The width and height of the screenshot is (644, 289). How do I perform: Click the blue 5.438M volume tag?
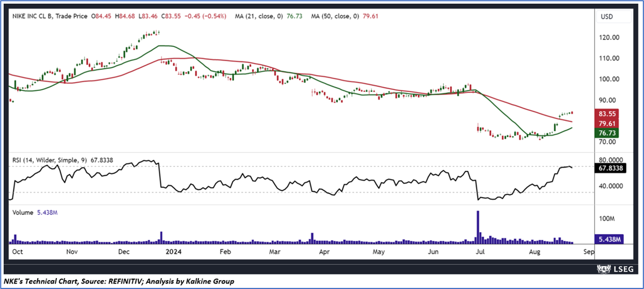(610, 239)
